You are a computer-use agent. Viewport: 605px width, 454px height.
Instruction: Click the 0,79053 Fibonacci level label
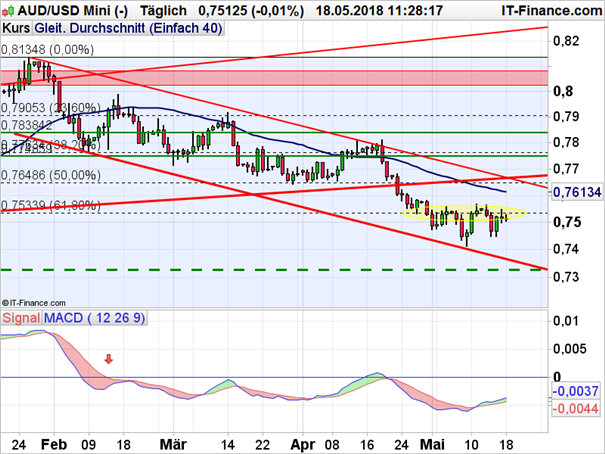(x=51, y=108)
